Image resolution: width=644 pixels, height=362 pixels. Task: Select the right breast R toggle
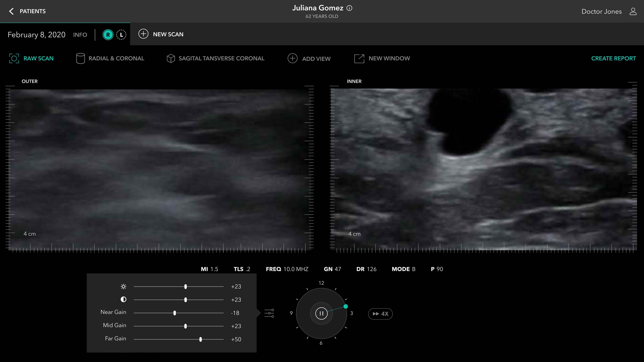click(108, 35)
